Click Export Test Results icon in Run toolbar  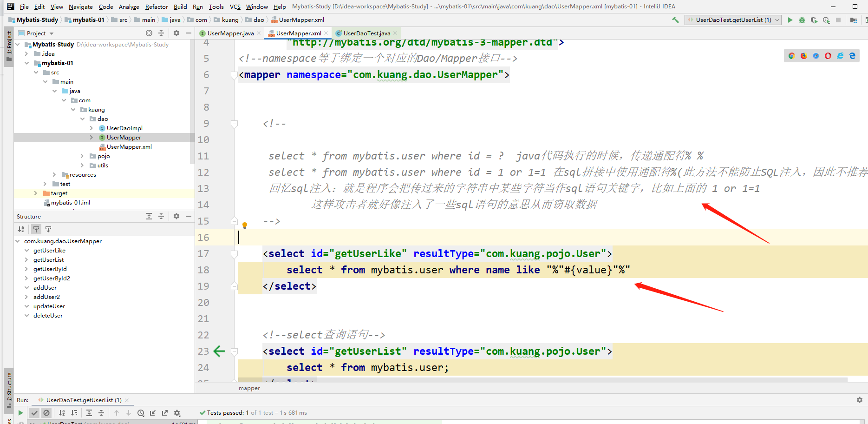(x=165, y=413)
